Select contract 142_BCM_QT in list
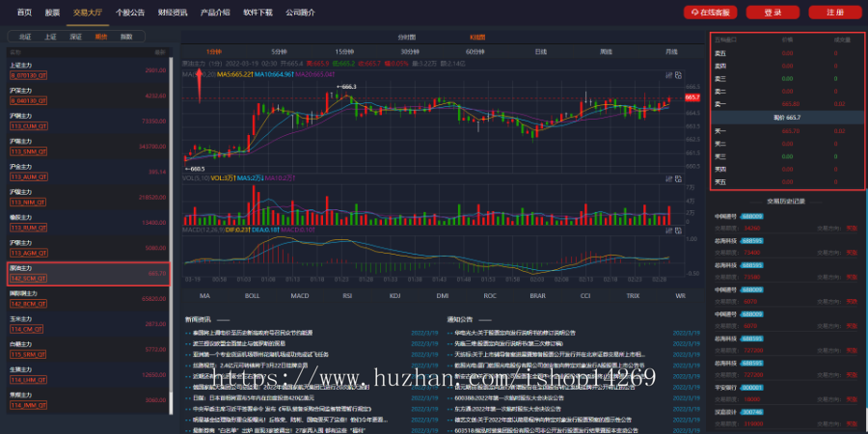This screenshot has height=434, width=868. tap(28, 304)
